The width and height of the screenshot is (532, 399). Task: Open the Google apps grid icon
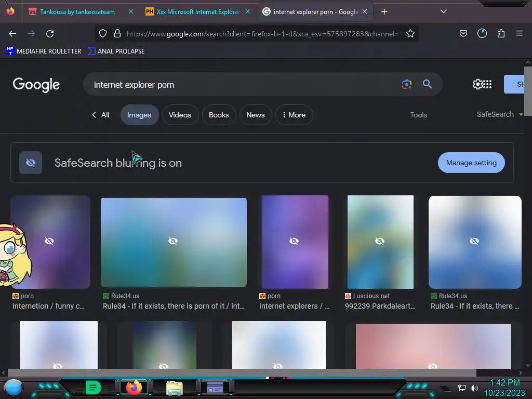[x=487, y=84]
